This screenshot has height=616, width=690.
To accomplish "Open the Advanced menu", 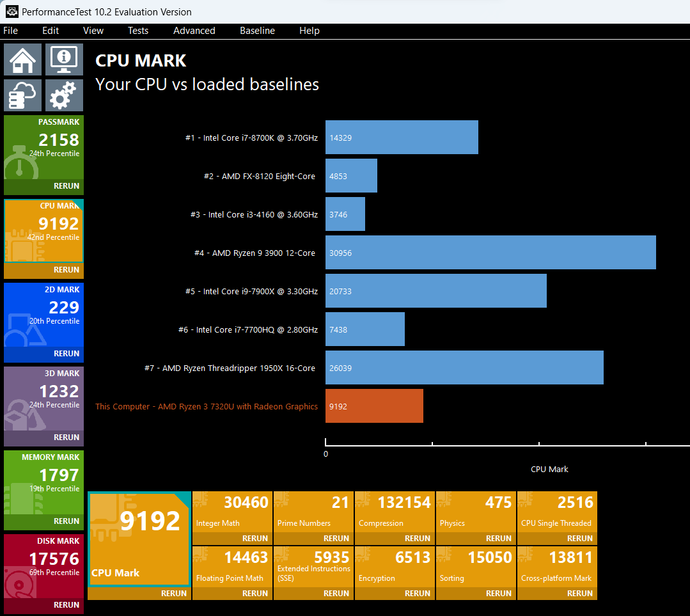I will pyautogui.click(x=194, y=31).
